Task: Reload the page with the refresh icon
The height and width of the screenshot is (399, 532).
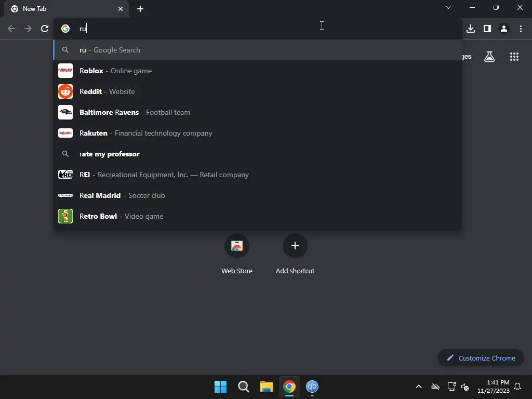Action: [x=45, y=29]
